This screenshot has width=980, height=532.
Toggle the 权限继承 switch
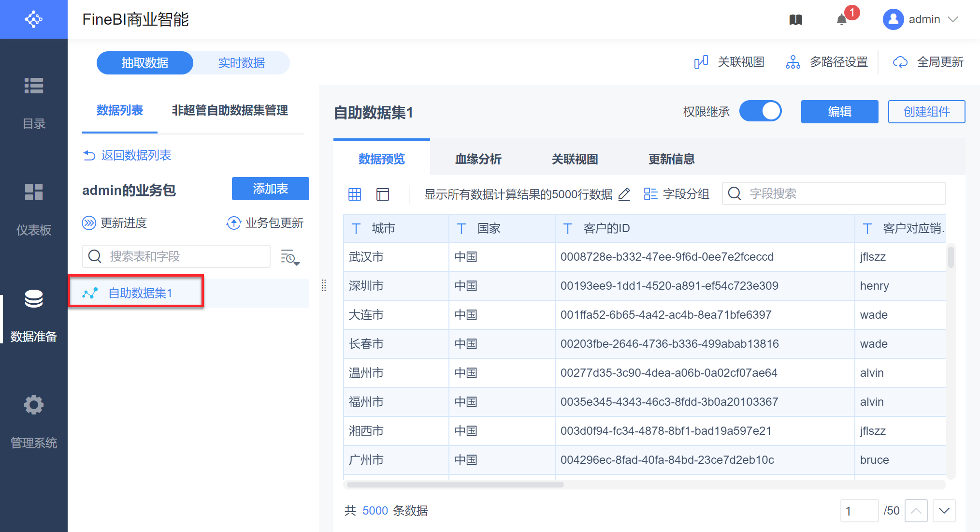tap(760, 112)
